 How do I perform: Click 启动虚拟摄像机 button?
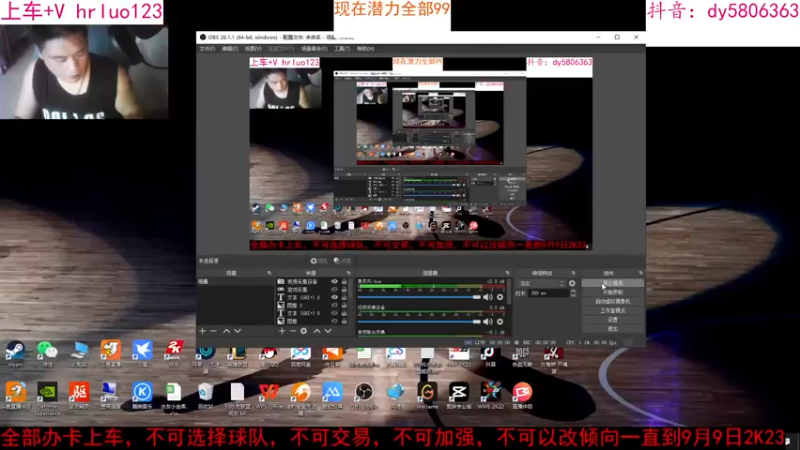pos(613,302)
